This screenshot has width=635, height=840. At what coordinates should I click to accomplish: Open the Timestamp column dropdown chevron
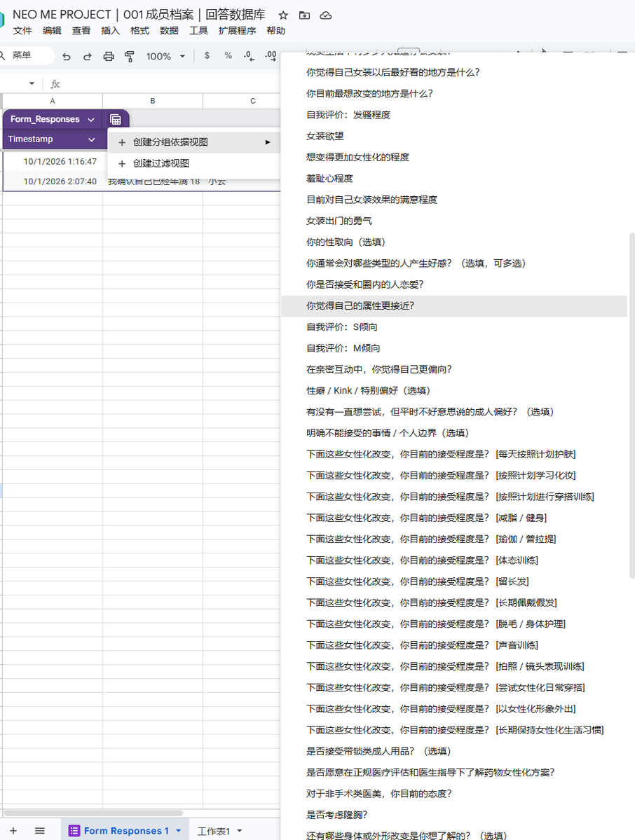point(92,139)
